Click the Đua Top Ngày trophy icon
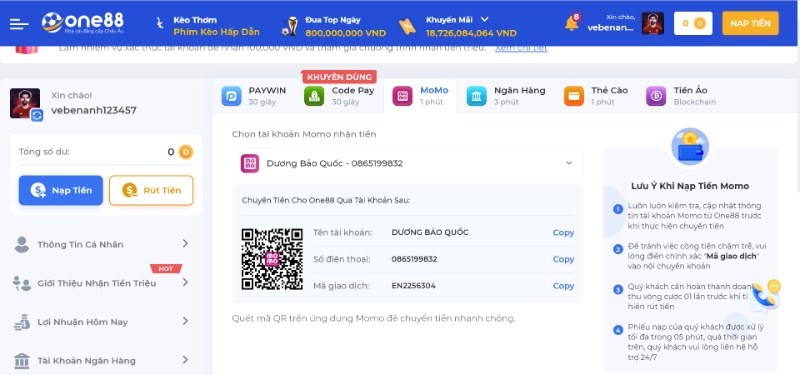Screen dimensions: 800x375 point(291,26)
